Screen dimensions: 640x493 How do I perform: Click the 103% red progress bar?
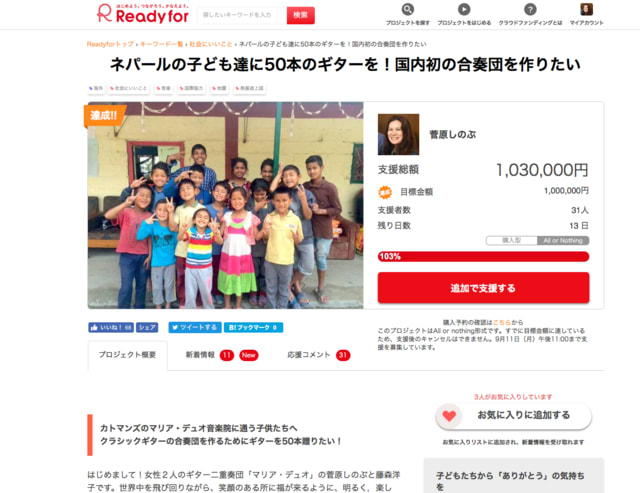[x=483, y=256]
